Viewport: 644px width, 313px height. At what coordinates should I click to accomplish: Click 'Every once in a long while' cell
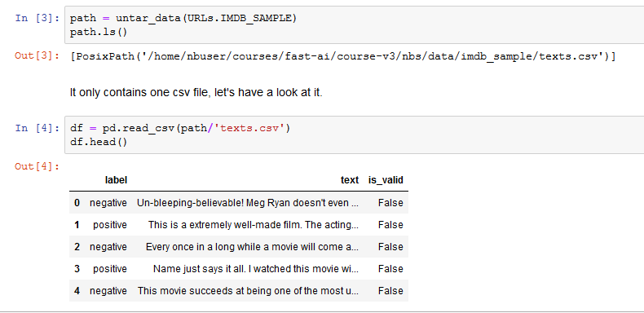pos(252,247)
